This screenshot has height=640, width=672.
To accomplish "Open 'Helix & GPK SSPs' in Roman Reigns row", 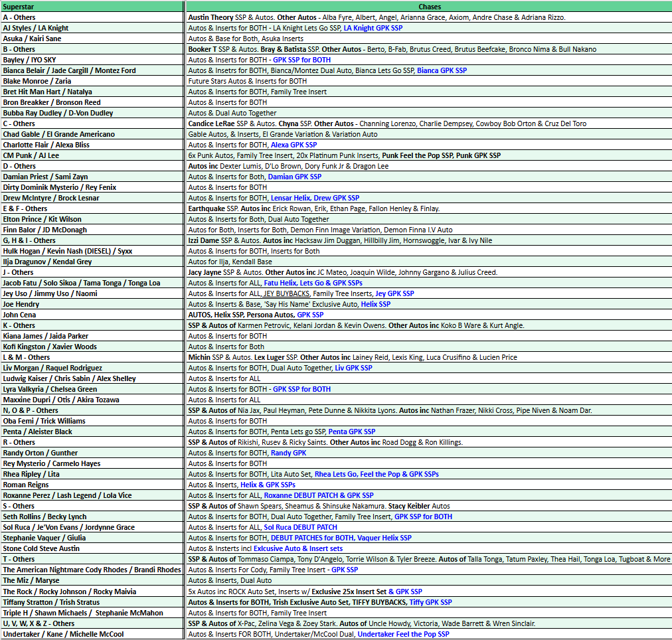I will 268,485.
